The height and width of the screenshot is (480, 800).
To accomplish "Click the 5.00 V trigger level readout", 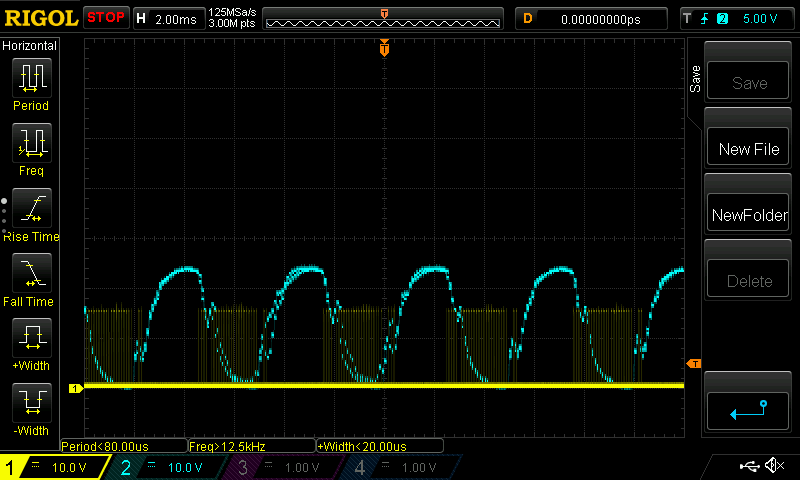I will [x=760, y=19].
